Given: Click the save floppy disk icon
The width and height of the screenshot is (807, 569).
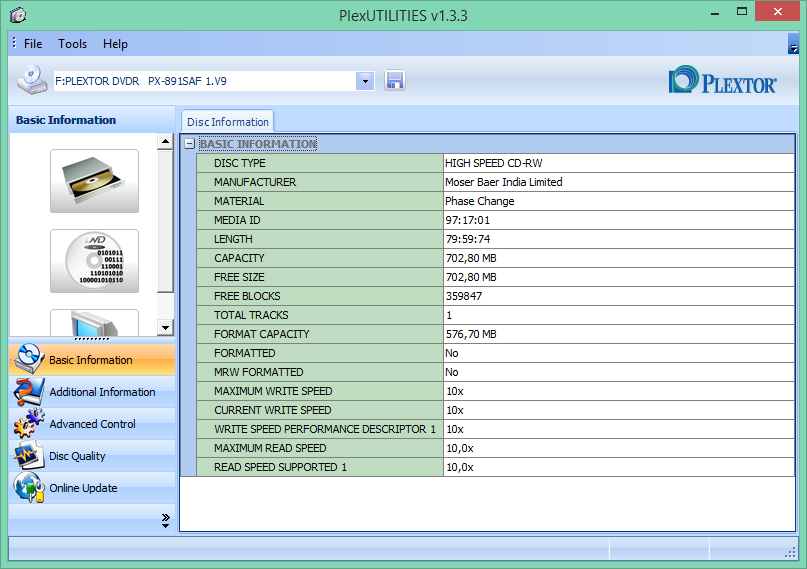Looking at the screenshot, I should (395, 81).
